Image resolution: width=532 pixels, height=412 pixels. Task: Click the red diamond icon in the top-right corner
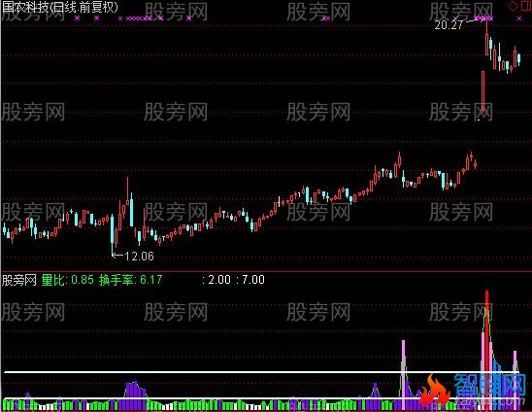pos(513,6)
